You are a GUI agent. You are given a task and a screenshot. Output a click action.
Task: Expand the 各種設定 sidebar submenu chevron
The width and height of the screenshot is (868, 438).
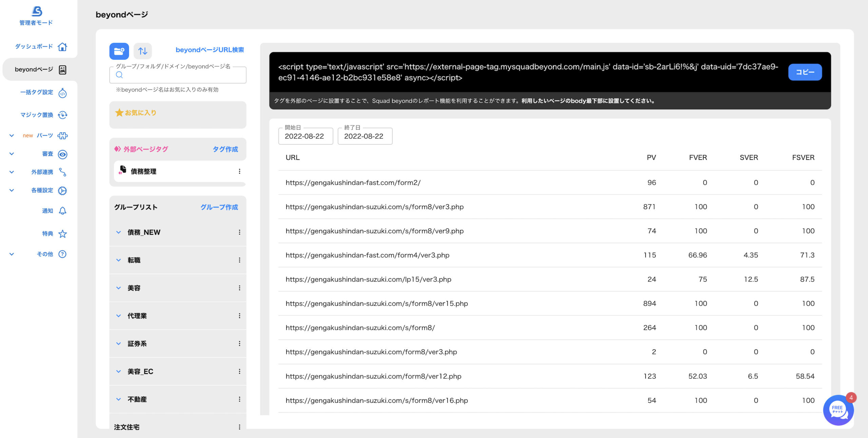(x=12, y=190)
